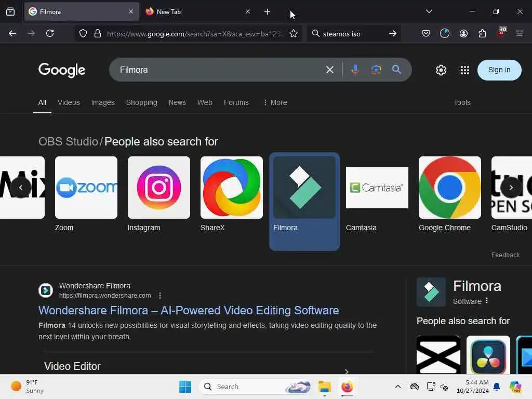Select the Google Chrome carousel card
Screen dimensions: 532x399
[x=449, y=194]
